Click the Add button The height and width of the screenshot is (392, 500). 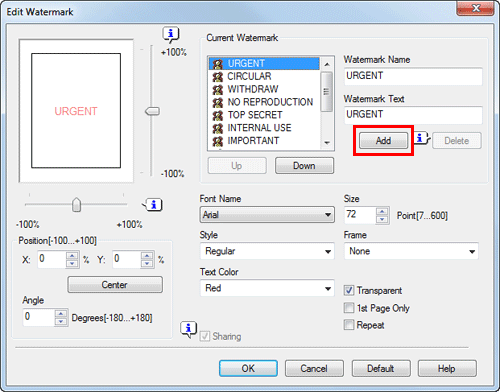click(x=383, y=141)
